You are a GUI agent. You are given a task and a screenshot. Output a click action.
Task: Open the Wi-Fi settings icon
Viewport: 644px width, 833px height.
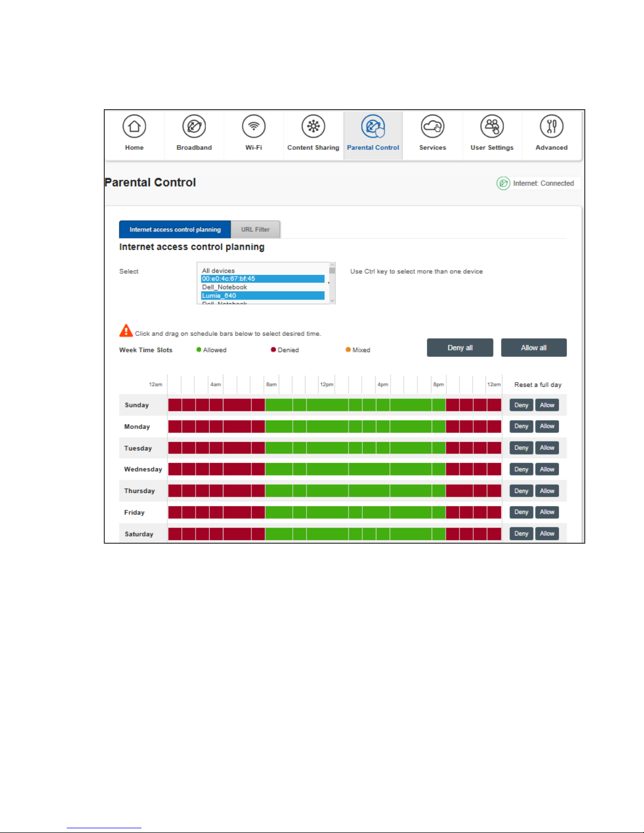253,127
